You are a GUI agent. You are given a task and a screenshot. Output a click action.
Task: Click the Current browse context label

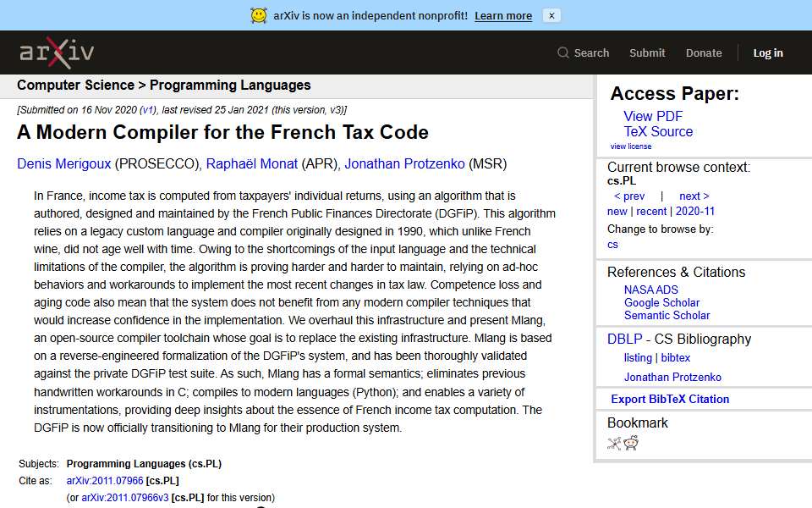678,167
